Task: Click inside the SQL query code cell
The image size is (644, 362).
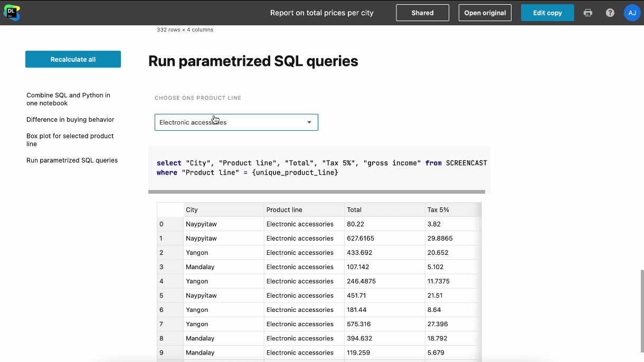Action: (x=319, y=168)
